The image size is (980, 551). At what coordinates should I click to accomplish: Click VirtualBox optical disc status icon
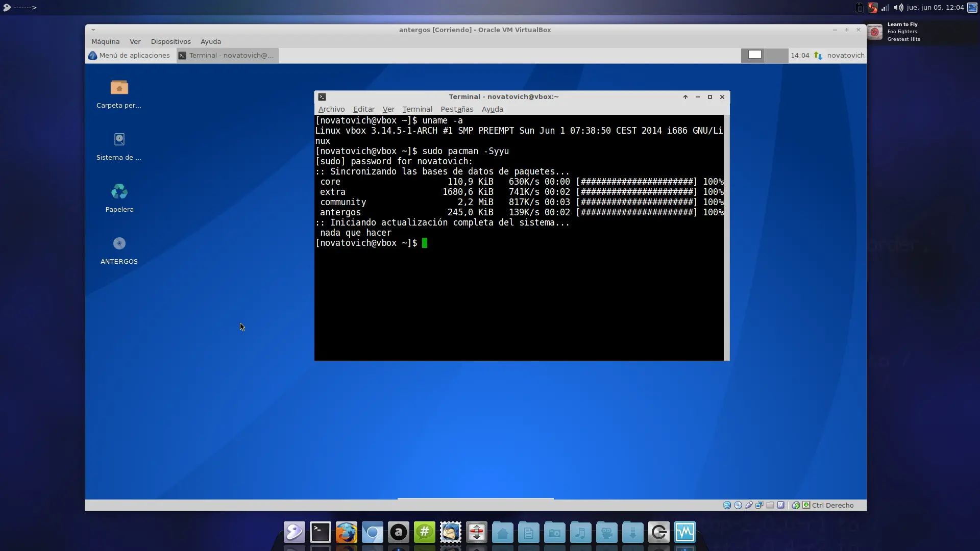point(738,505)
